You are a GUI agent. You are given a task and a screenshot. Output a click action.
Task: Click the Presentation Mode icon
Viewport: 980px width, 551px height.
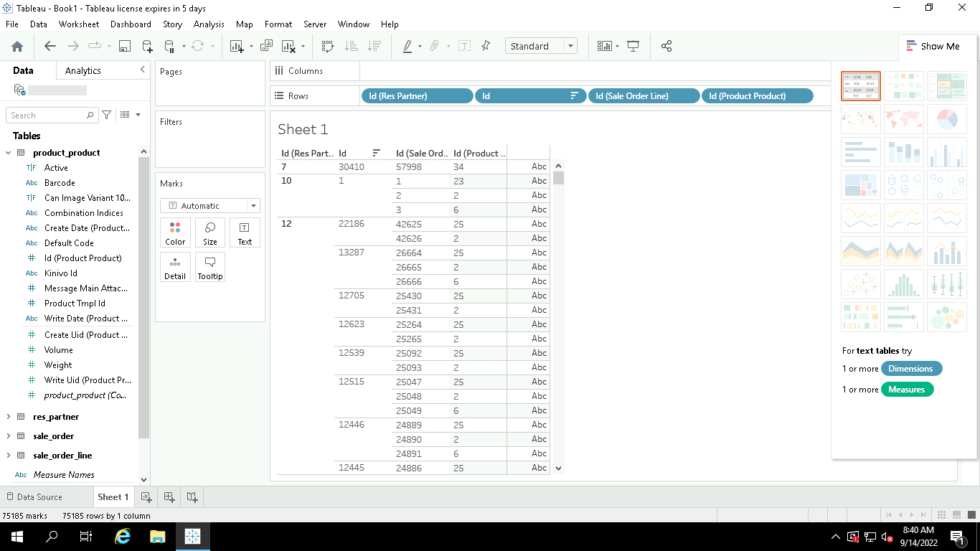[633, 46]
